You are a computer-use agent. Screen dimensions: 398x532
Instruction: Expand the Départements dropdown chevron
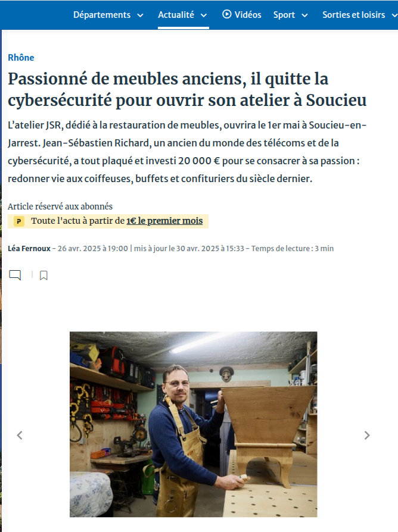(x=140, y=15)
